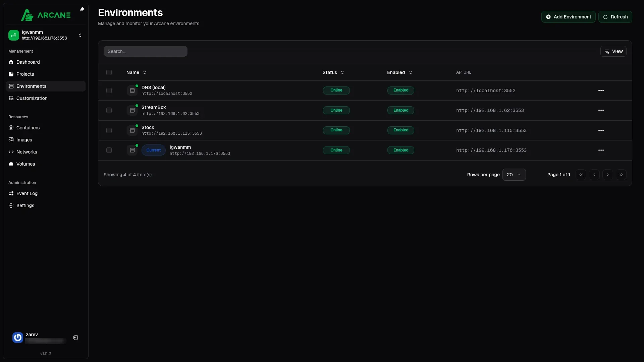Open the Rows per page dropdown
Screen dimensions: 644x362
[x=514, y=175]
